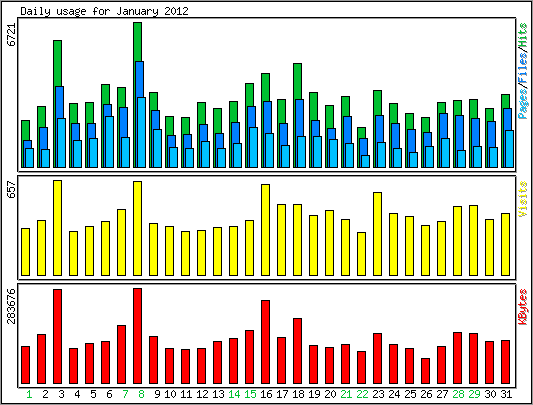Click the red KBytes bar for day 16
This screenshot has height=405, width=533.
coord(265,342)
